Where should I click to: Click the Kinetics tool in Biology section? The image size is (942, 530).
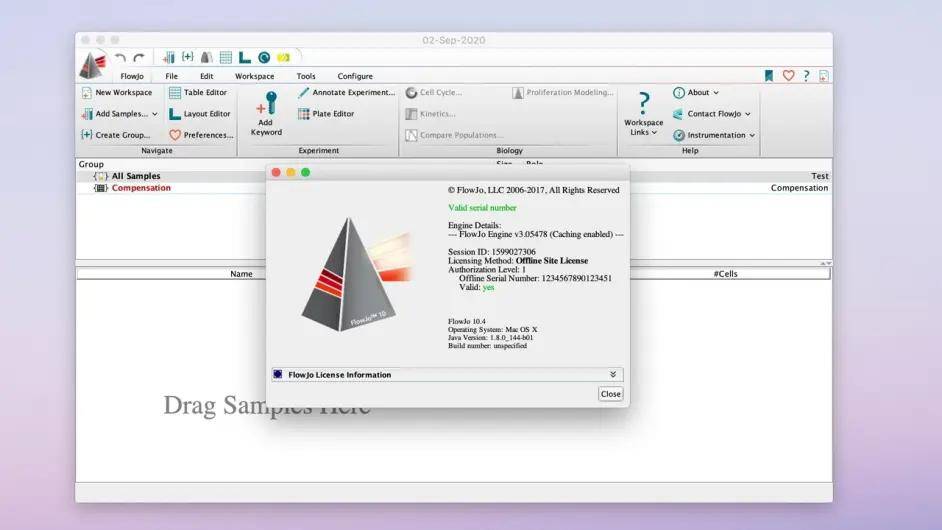tap(430, 114)
